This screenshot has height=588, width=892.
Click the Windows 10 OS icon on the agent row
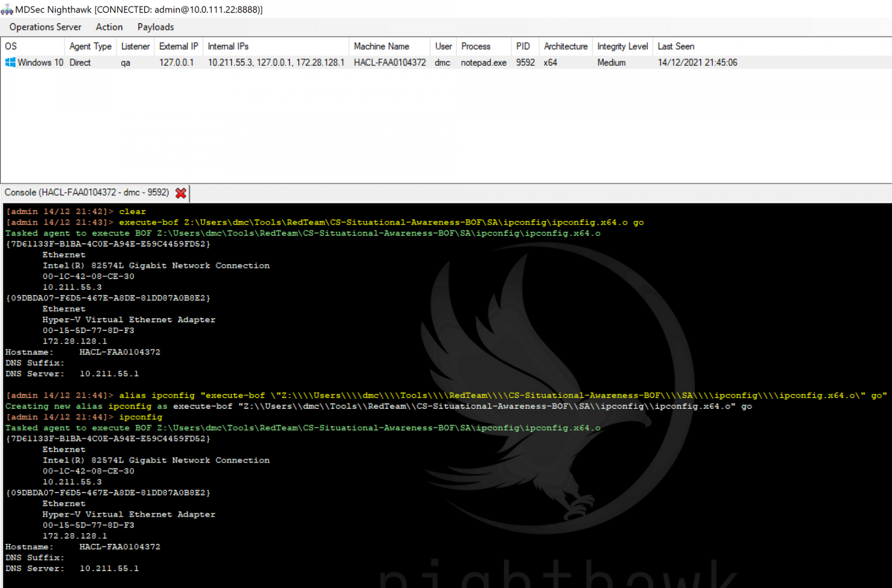[x=10, y=62]
